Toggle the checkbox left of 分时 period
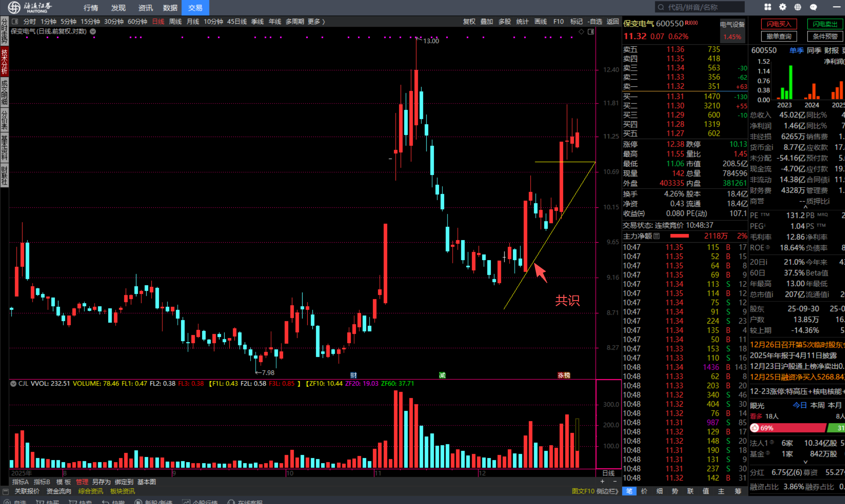The width and height of the screenshot is (845, 504). tap(15, 22)
